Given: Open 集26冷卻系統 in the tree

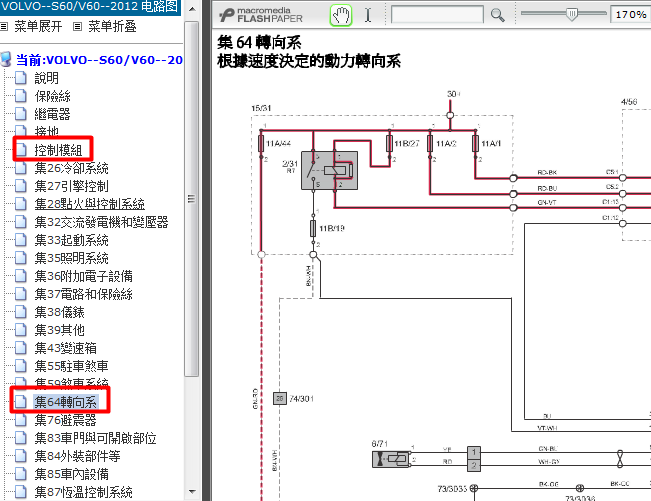Looking at the screenshot, I should pyautogui.click(x=71, y=168).
